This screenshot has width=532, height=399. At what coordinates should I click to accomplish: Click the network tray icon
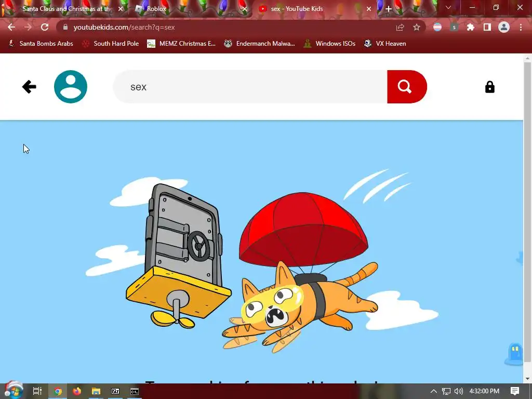446,391
